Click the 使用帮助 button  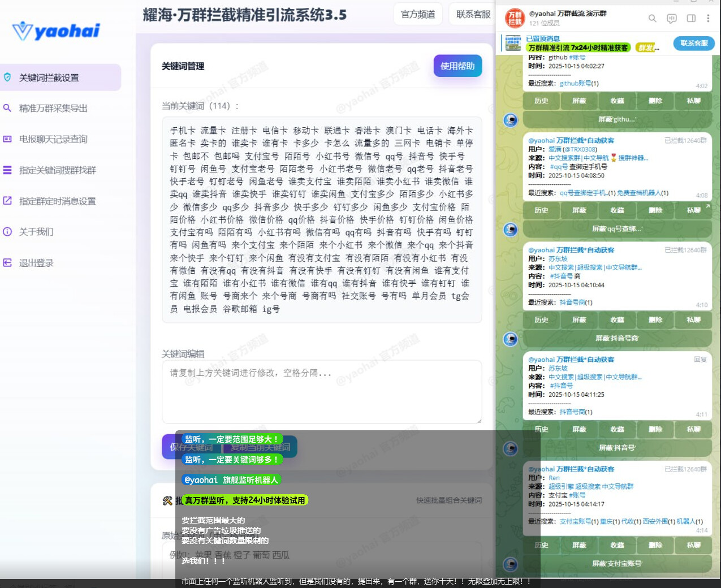click(457, 66)
